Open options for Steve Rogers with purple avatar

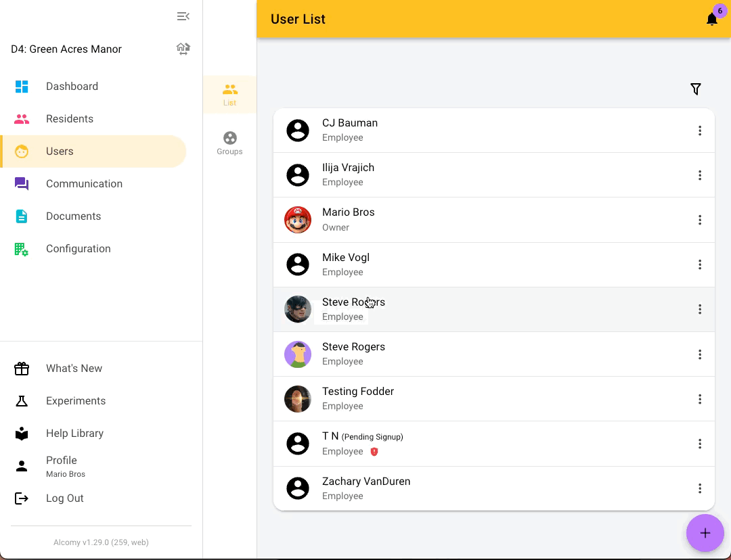click(700, 354)
